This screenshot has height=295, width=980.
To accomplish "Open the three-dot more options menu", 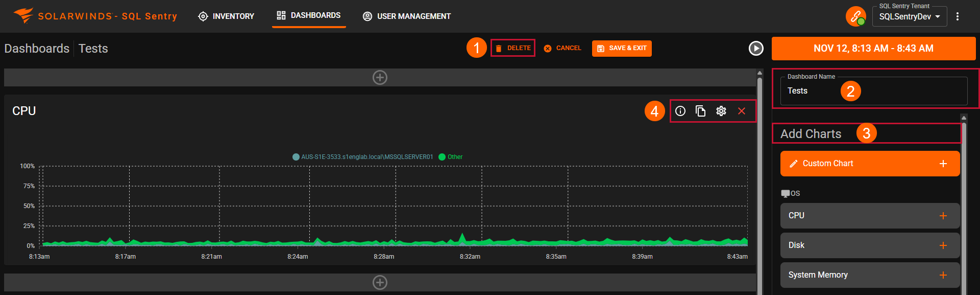I will pyautogui.click(x=958, y=16).
